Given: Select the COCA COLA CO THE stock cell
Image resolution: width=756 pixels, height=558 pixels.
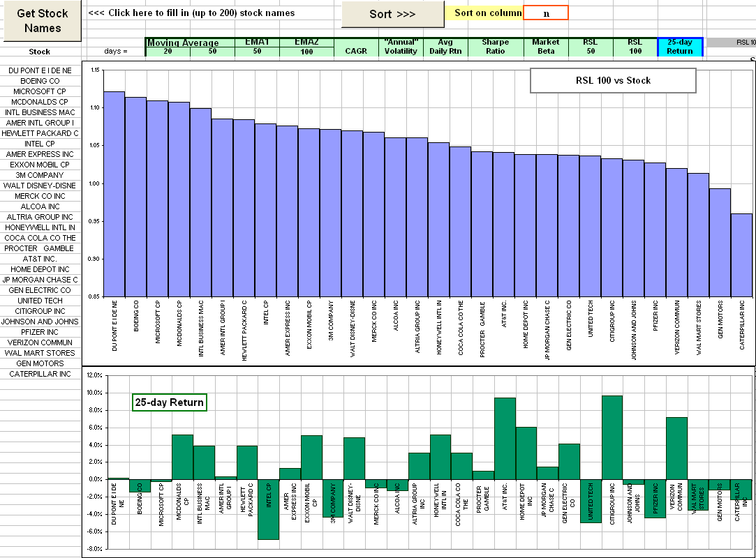Looking at the screenshot, I should point(40,238).
